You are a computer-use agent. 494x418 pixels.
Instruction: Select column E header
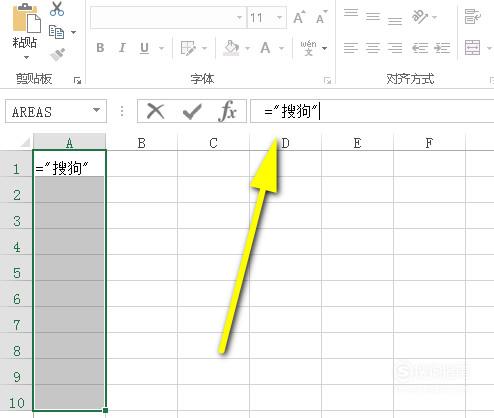tap(357, 143)
